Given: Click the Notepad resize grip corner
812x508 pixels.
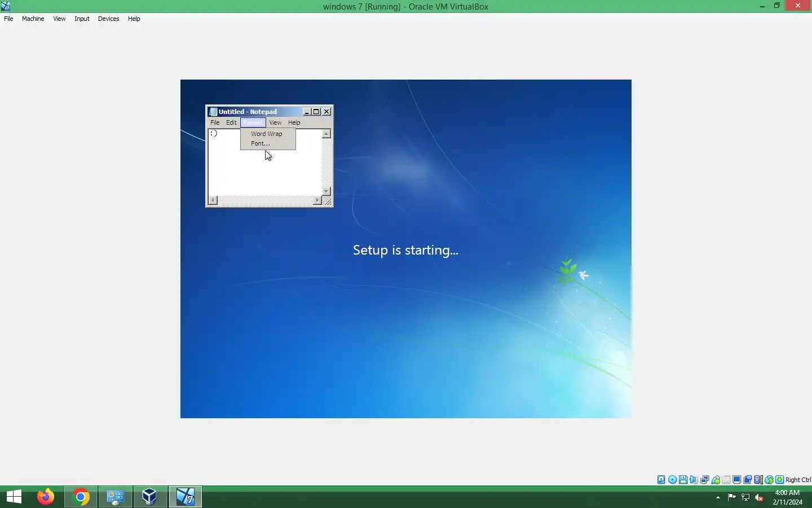Looking at the screenshot, I should [x=327, y=201].
